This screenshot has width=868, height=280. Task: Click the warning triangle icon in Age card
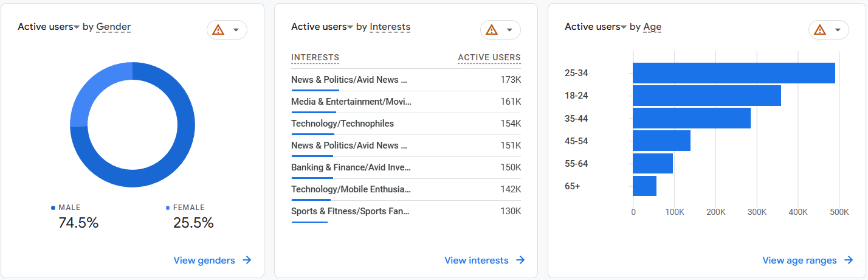click(x=820, y=30)
